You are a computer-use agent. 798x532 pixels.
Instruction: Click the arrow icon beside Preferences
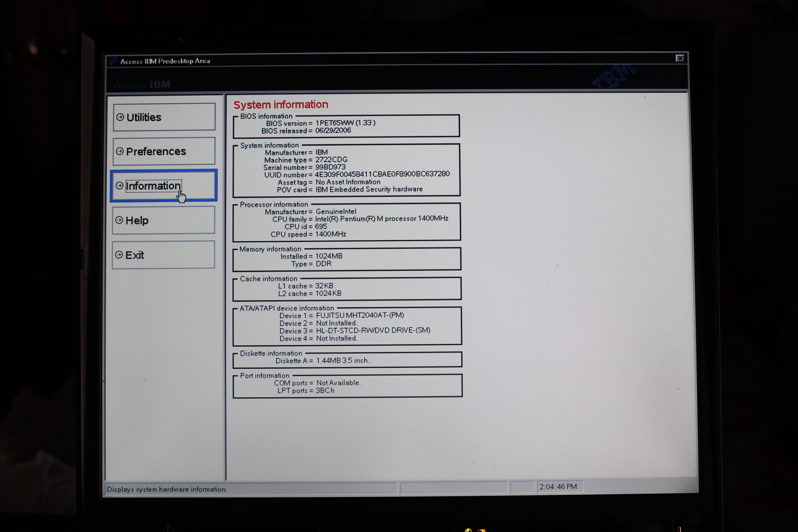119,151
